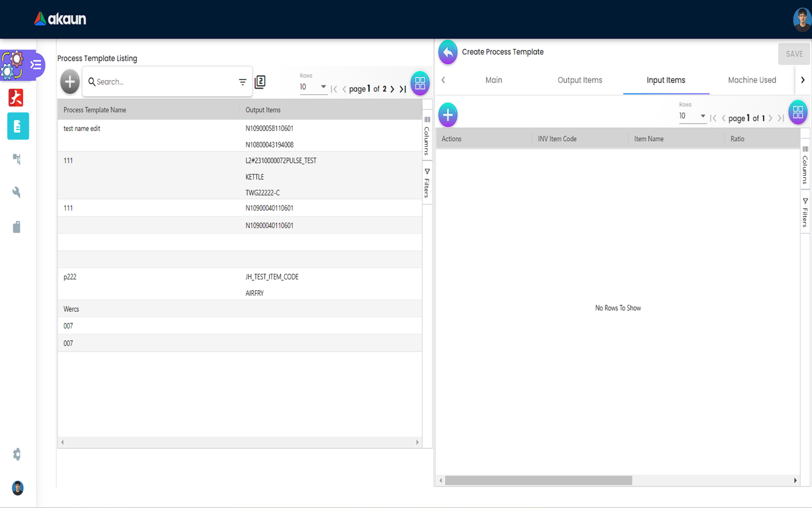Screen dimensions: 812x508
Task: Toggle grid view in Process Template Listing
Action: tap(420, 83)
